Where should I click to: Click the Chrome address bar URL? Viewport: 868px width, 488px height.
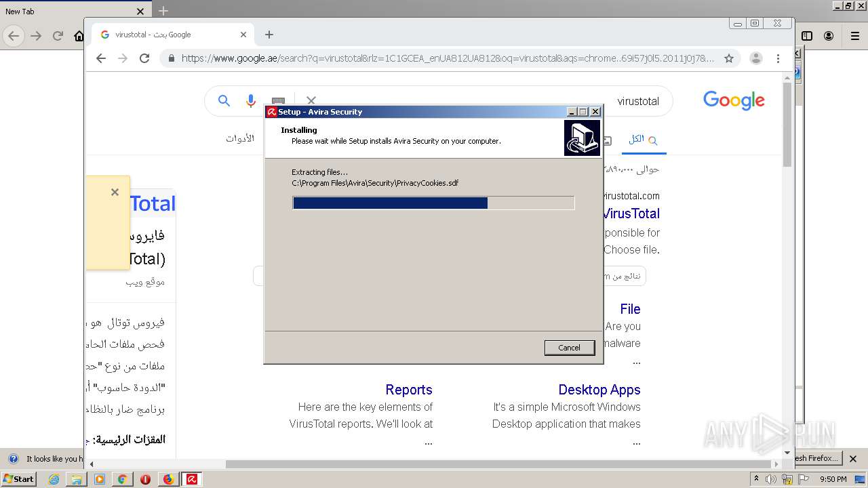click(x=448, y=58)
